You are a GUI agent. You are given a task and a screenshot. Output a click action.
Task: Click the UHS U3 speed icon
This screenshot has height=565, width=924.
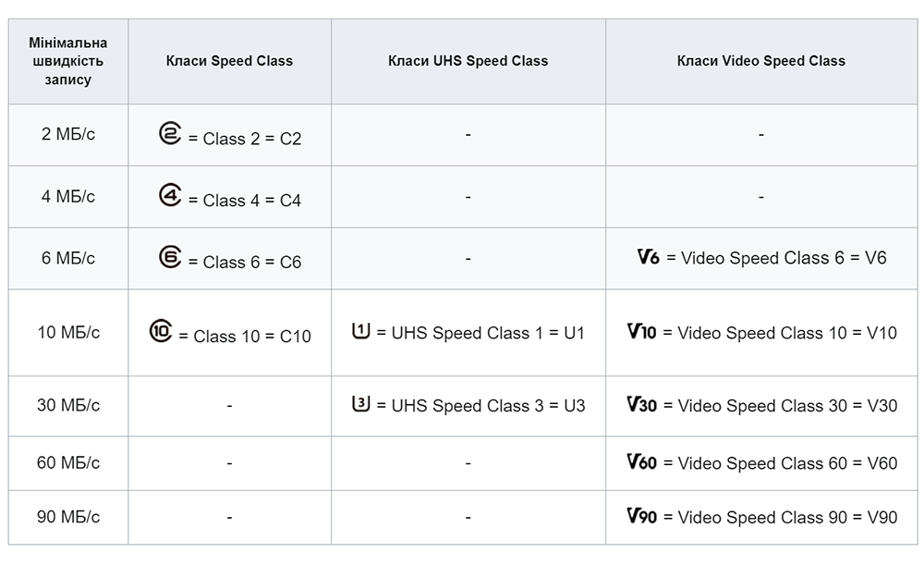(x=360, y=404)
